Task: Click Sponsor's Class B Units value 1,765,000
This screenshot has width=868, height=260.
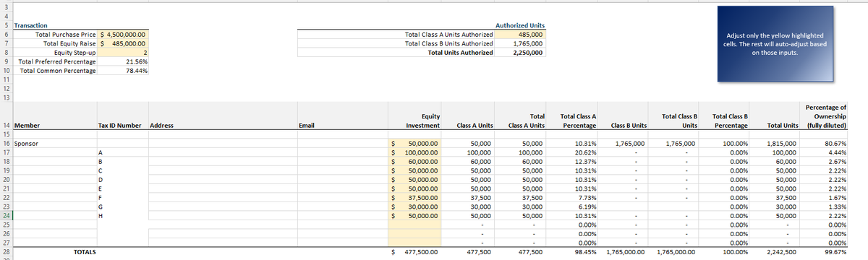Action: click(623, 144)
